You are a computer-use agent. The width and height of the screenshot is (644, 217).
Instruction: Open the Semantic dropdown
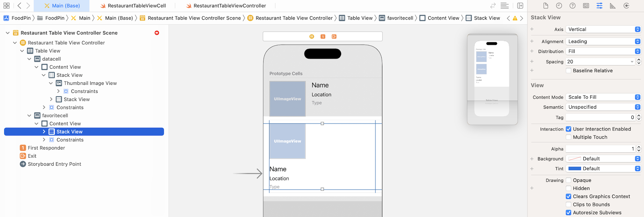pos(603,107)
